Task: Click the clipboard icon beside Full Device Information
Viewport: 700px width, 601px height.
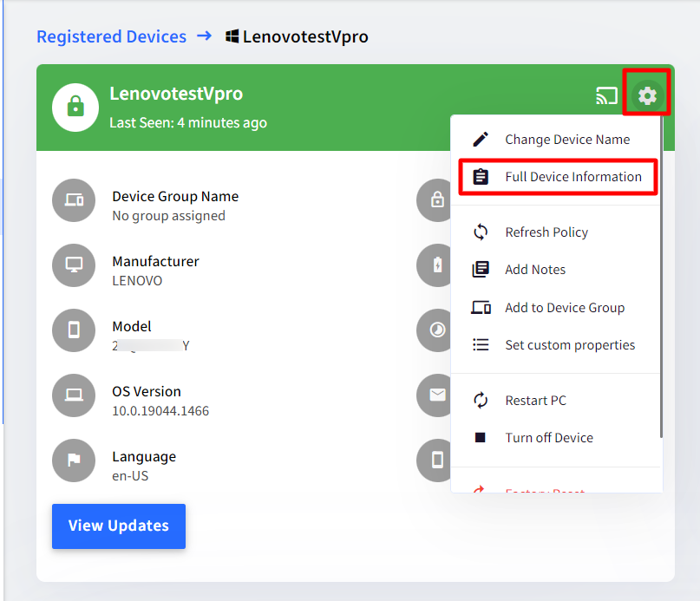Action: pos(481,177)
